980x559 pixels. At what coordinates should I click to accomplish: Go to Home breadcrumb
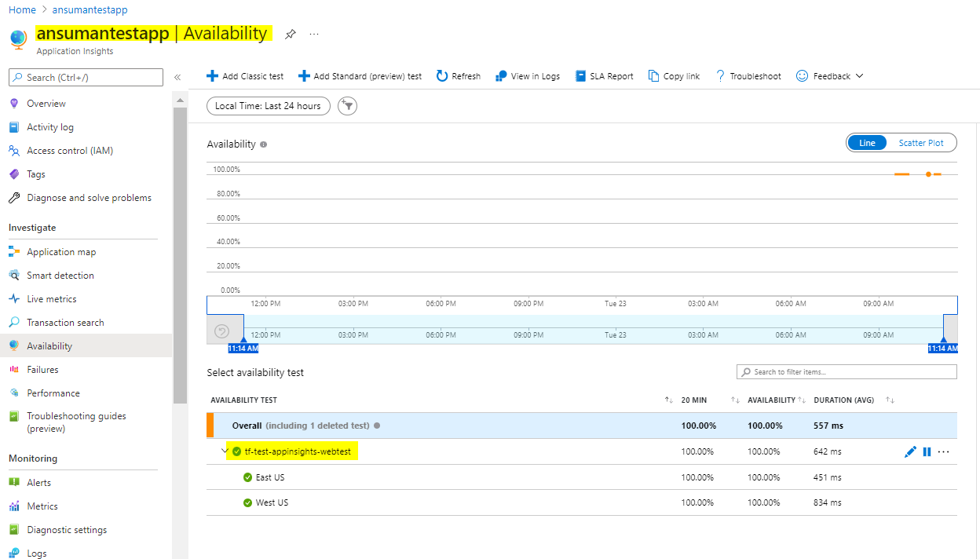pyautogui.click(x=22, y=10)
